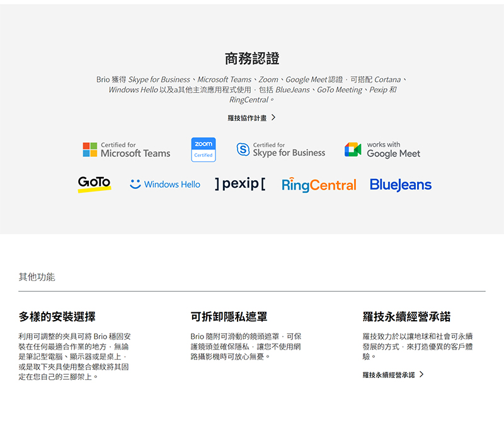Click the chevron beside 羅技永續經營承諾 link
Image resolution: width=504 pixels, height=434 pixels.
[x=421, y=375]
